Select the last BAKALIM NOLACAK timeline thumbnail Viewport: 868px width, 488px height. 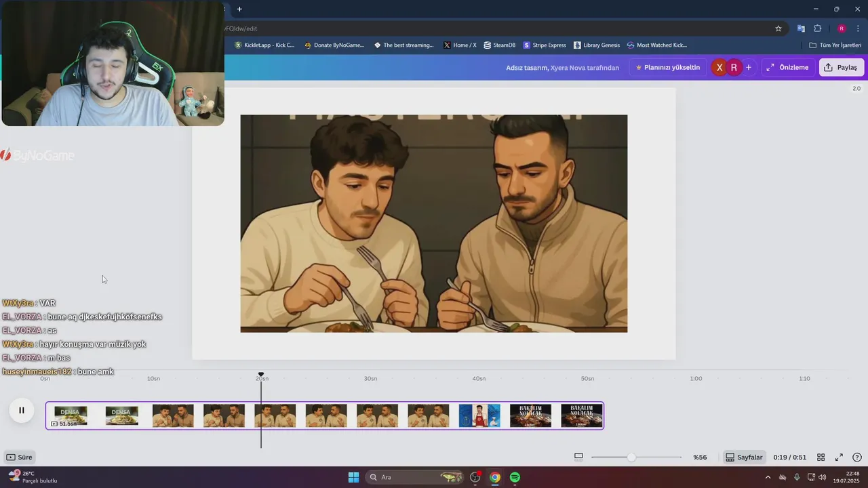tap(582, 415)
